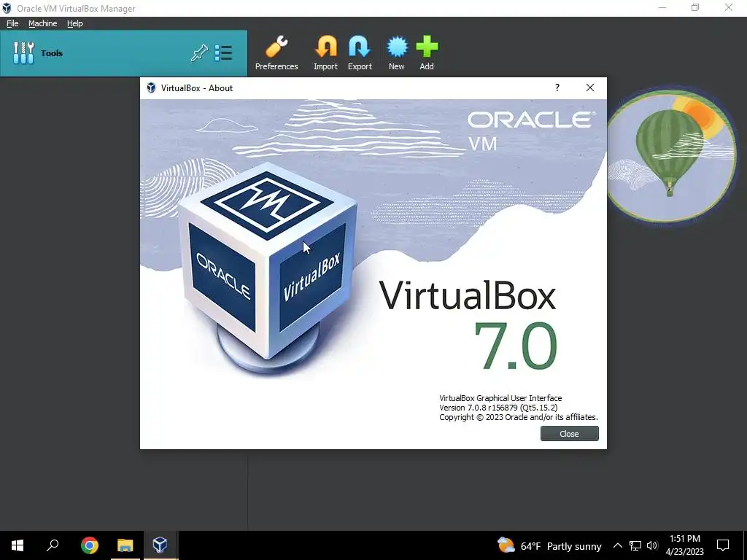747x560 pixels.
Task: Dismiss About dialog via title bar X
Action: [589, 87]
